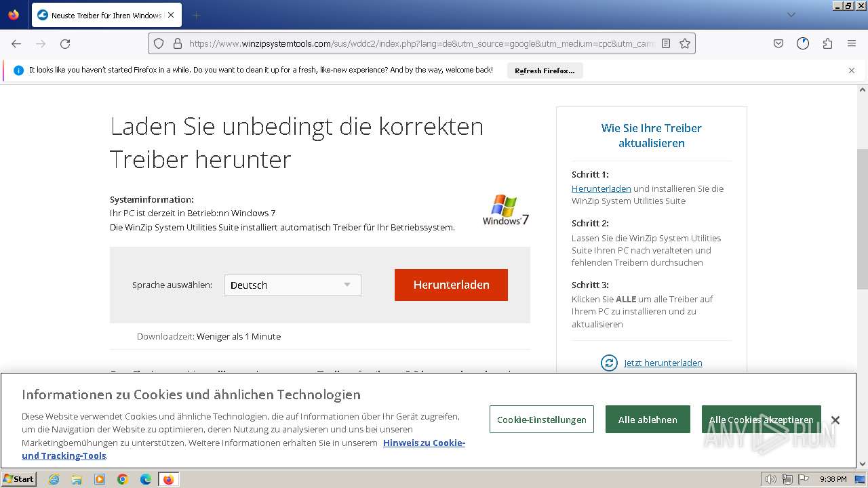
Task: Open the Sprache auswählen Deutsch dropdown
Action: pos(292,285)
